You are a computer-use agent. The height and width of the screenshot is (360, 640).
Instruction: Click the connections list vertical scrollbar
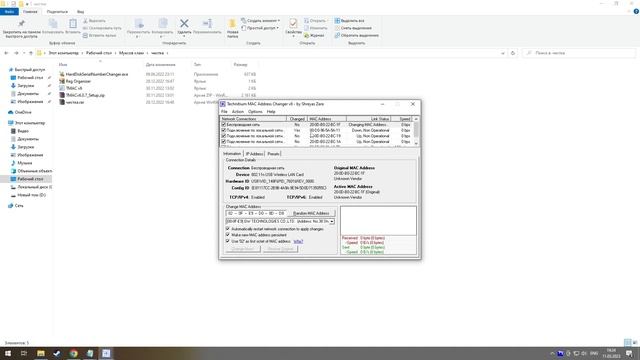pos(416,131)
